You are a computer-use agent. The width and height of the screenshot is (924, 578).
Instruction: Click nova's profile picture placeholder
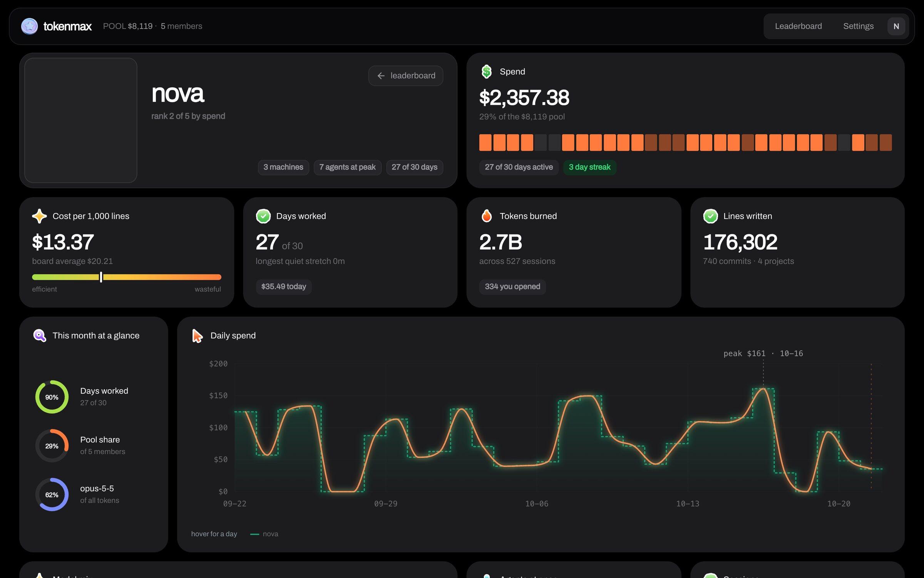point(81,120)
